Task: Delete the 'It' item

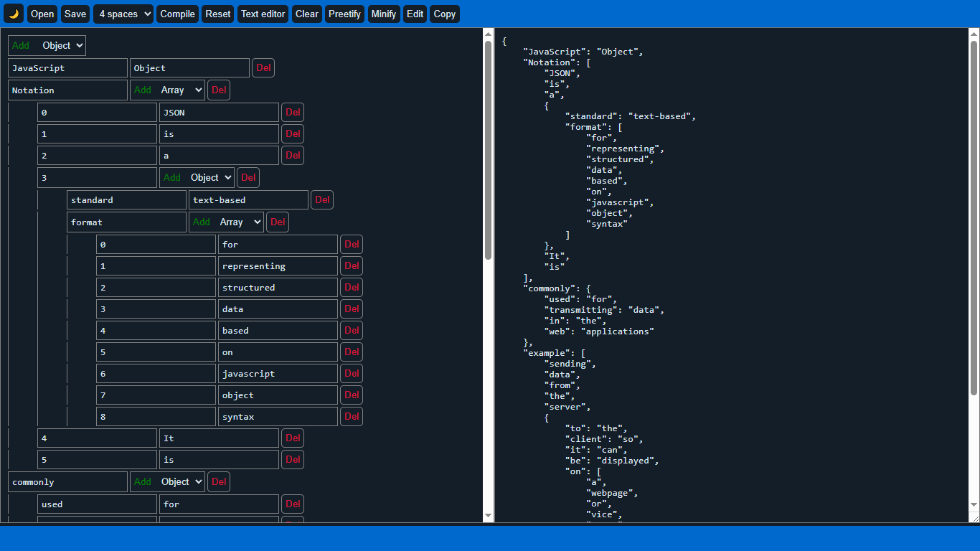Action: tap(293, 438)
